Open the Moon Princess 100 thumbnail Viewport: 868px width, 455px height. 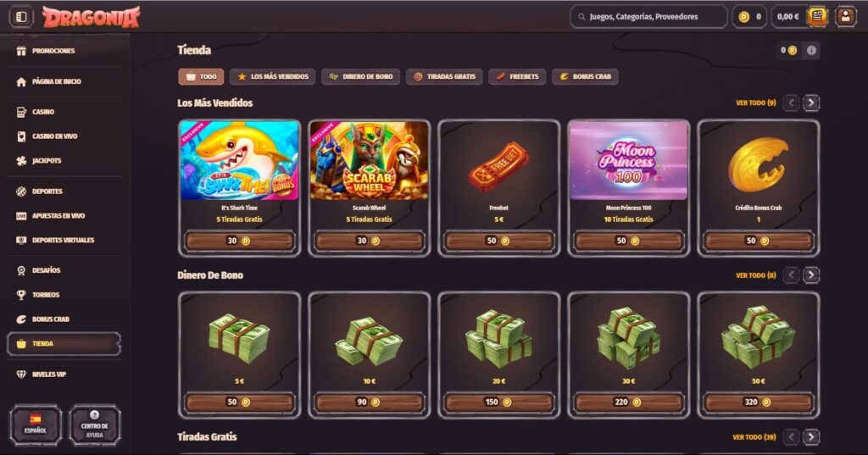click(x=628, y=161)
